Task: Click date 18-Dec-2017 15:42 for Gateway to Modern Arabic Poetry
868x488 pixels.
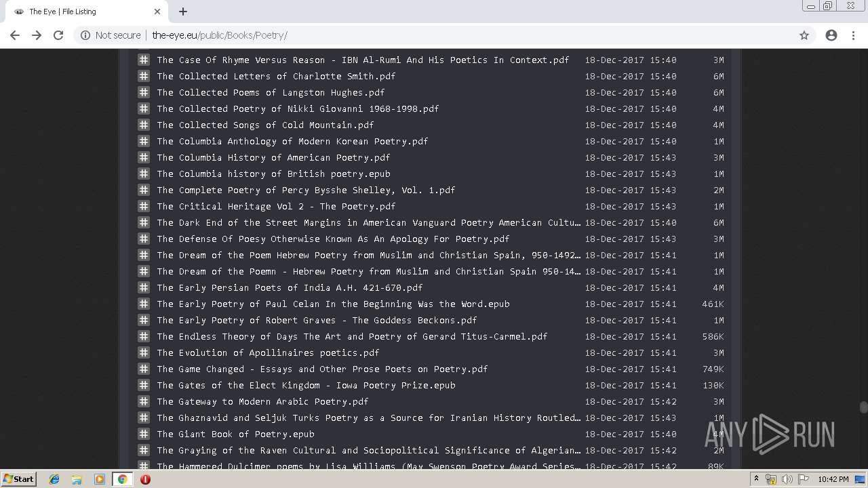Action: pyautogui.click(x=631, y=401)
